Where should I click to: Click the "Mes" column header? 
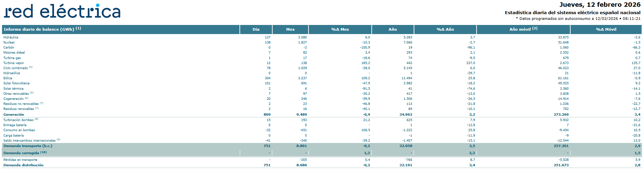click(x=290, y=29)
